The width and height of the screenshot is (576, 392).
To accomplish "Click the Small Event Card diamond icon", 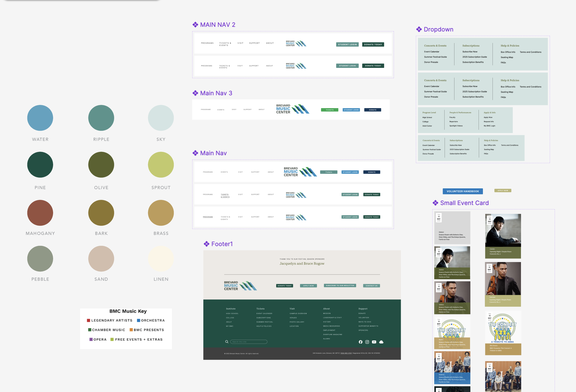I will [x=435, y=203].
